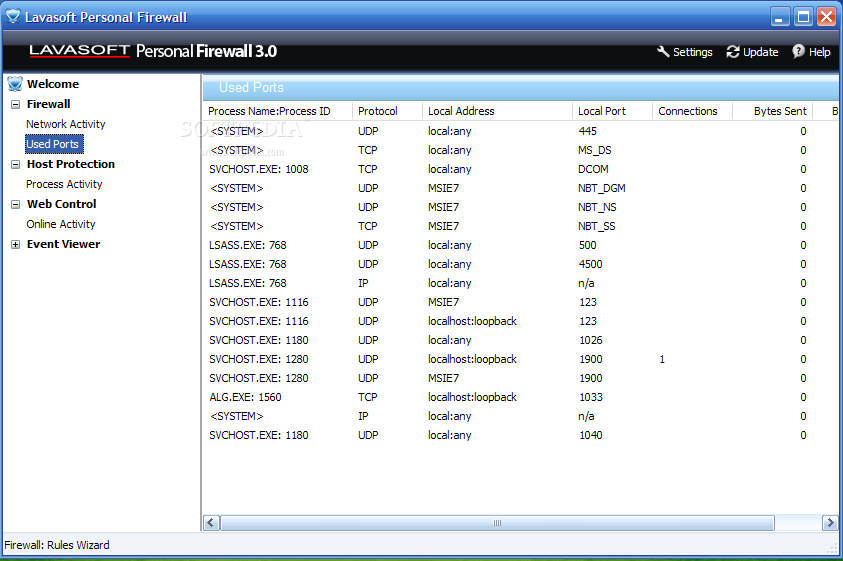
Task: Click the right arrow of horizontal scrollbar
Action: [830, 522]
